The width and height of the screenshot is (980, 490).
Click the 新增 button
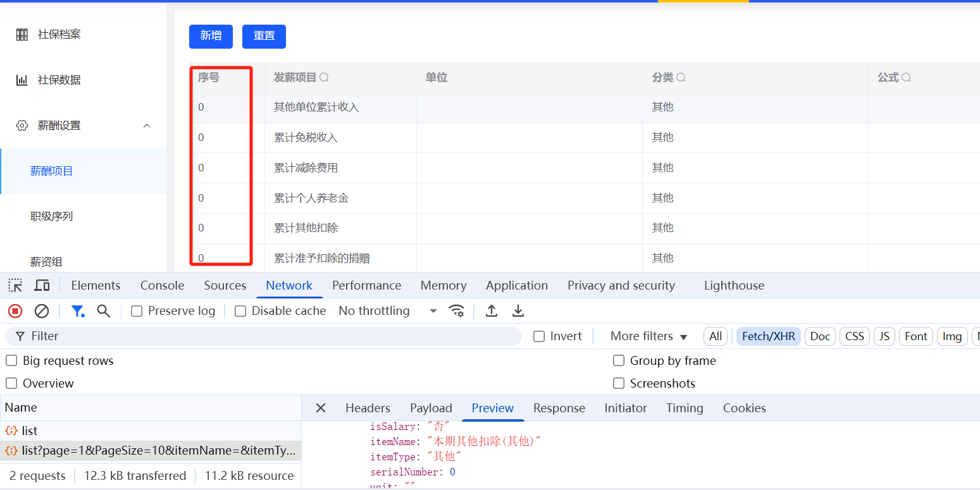[x=211, y=36]
